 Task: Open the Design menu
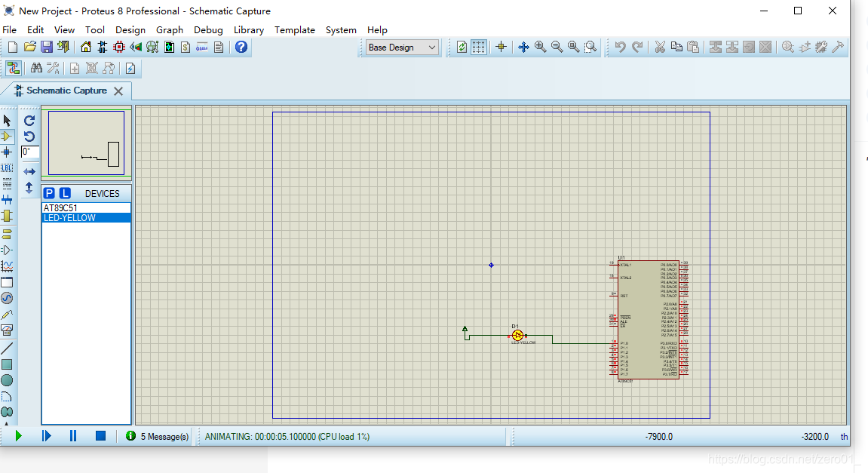(130, 30)
